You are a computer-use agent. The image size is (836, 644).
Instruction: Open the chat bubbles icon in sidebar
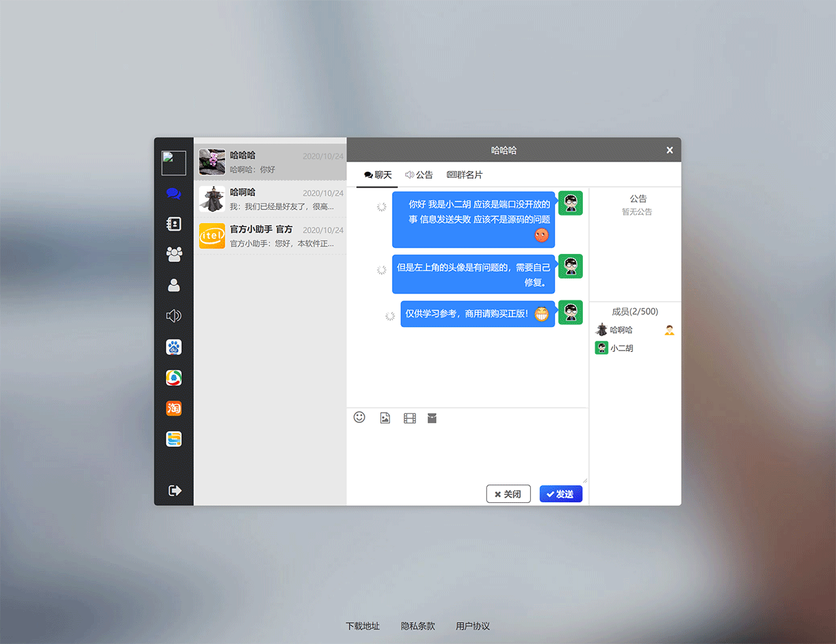click(x=174, y=194)
